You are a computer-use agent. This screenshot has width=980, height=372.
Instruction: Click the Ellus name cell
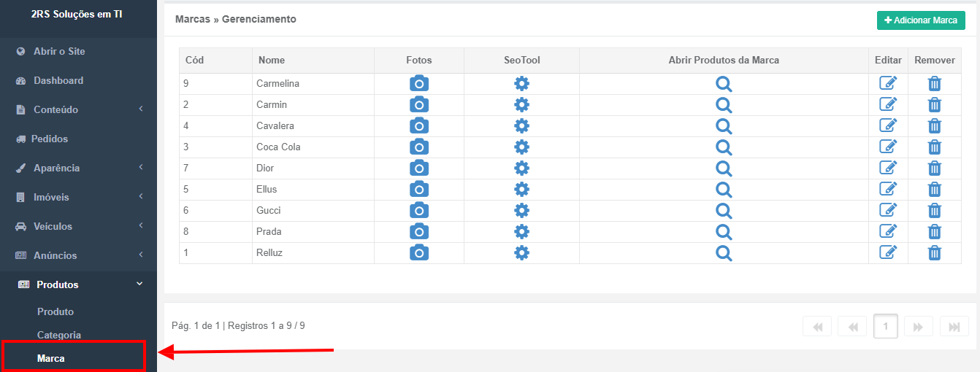(x=313, y=189)
